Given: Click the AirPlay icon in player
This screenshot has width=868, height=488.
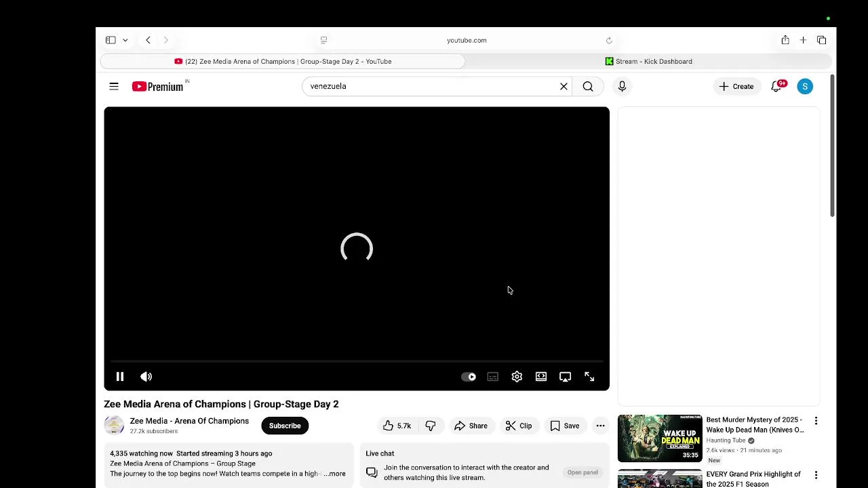Looking at the screenshot, I should click(x=565, y=377).
